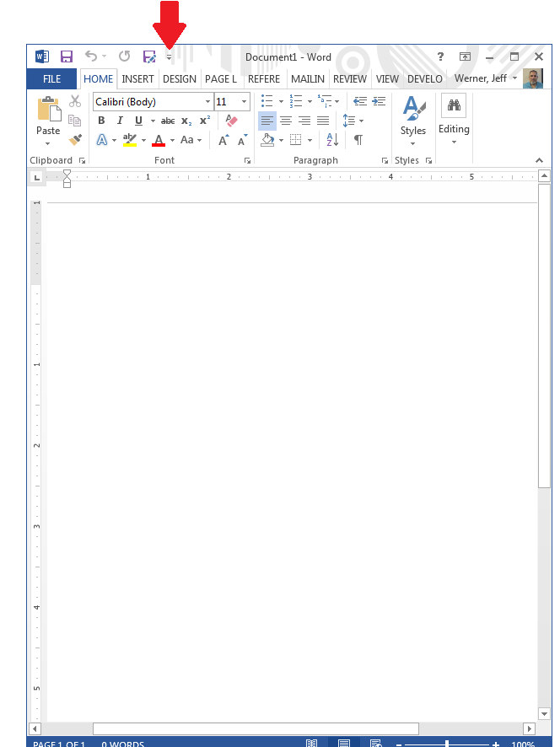560x747 pixels.
Task: Open the font name Calibri dropdown
Action: click(207, 102)
